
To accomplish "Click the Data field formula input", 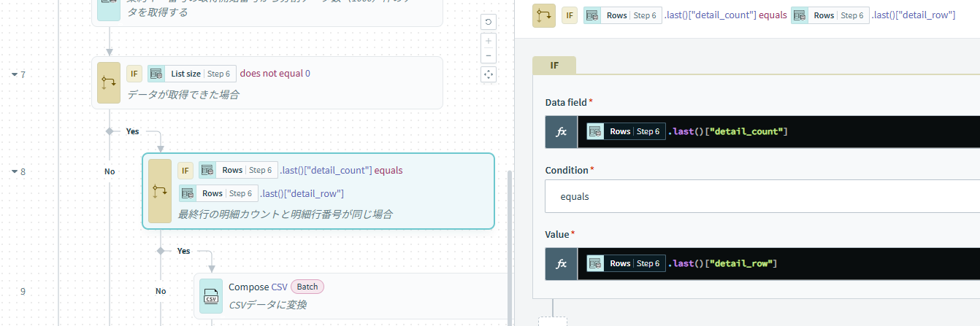I will coord(778,131).
